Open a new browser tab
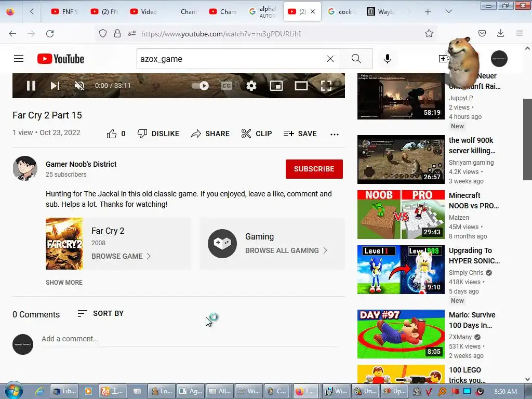 pyautogui.click(x=428, y=11)
